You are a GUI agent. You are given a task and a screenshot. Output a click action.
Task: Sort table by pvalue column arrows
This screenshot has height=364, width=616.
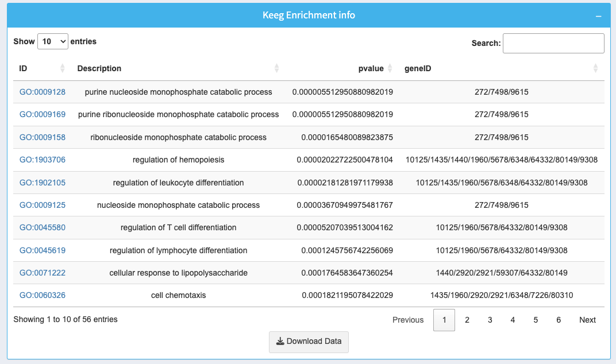[x=390, y=68]
